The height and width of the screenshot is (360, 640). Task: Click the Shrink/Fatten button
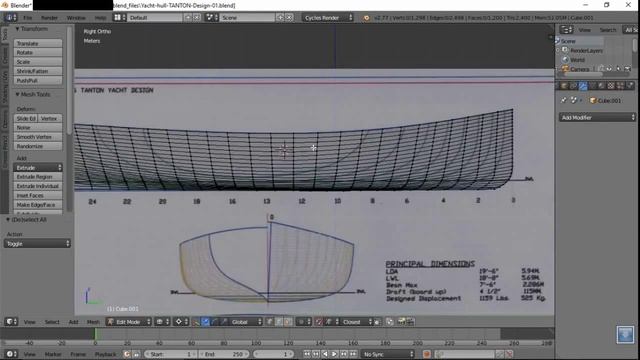tap(38, 71)
